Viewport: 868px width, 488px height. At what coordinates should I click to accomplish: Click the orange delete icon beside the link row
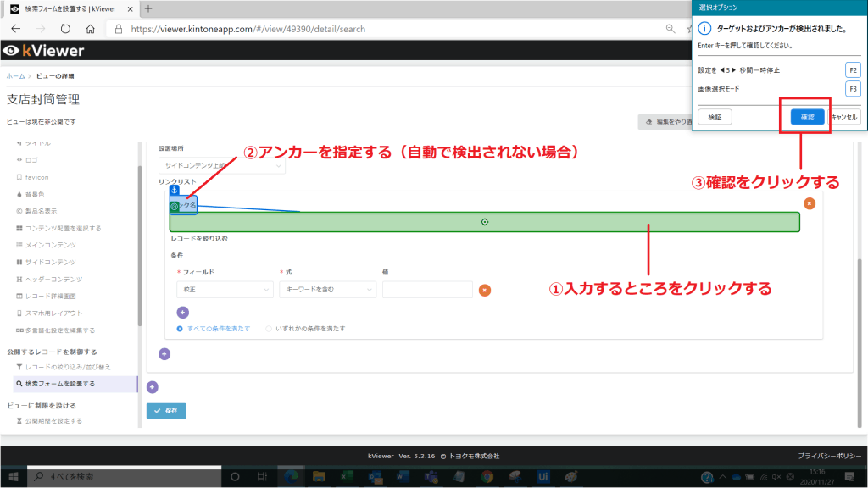(810, 203)
